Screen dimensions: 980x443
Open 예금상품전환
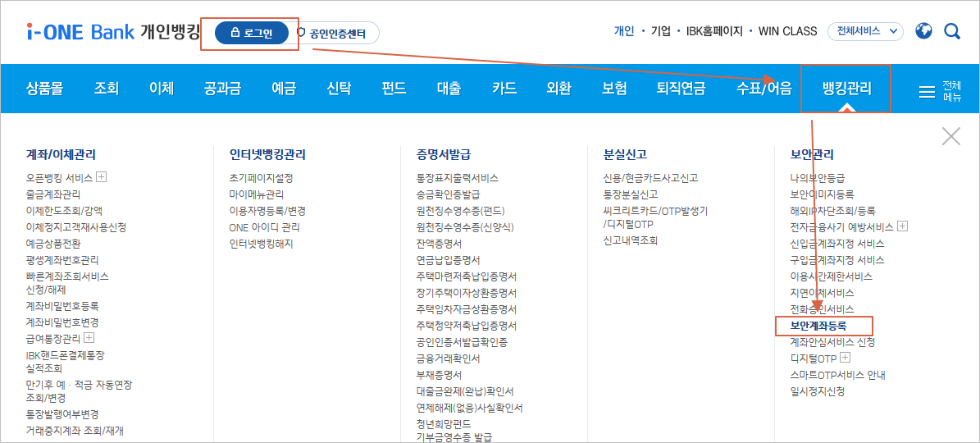click(x=53, y=243)
